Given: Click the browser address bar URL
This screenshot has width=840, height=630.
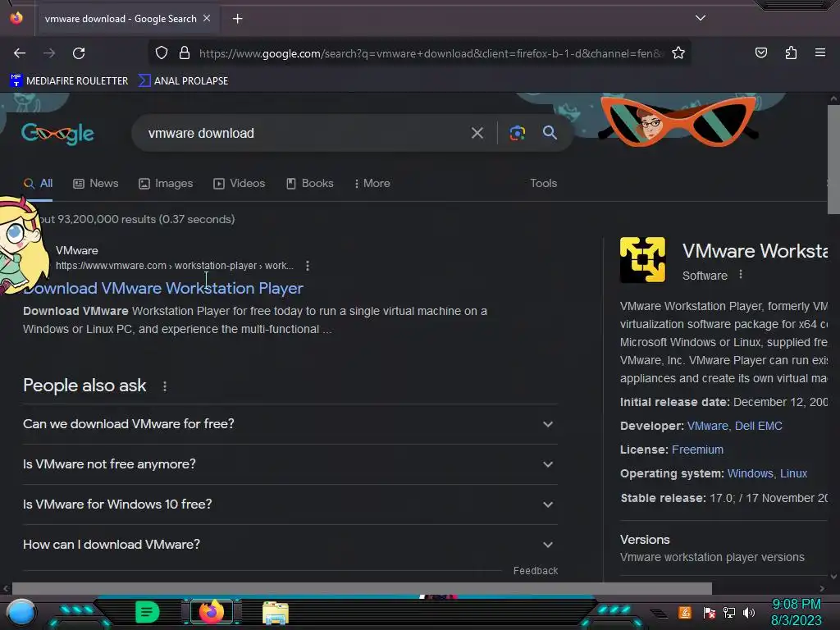Looking at the screenshot, I should (x=431, y=53).
